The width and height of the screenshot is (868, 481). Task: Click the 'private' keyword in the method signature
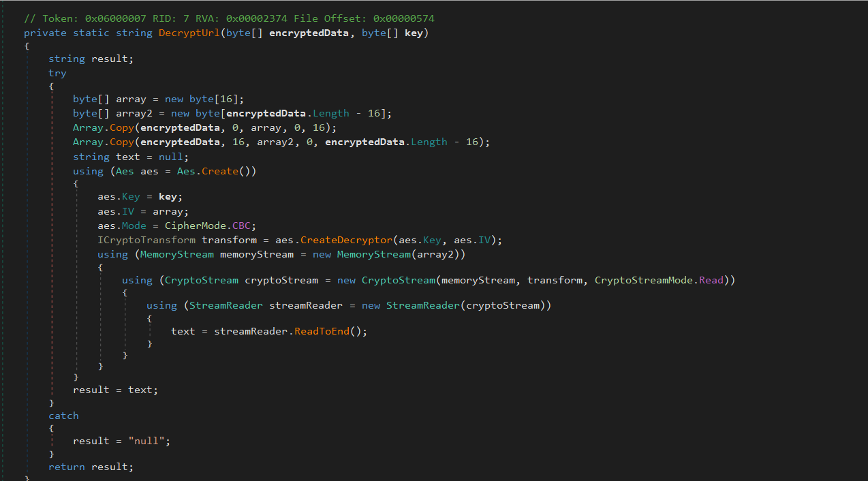[45, 33]
